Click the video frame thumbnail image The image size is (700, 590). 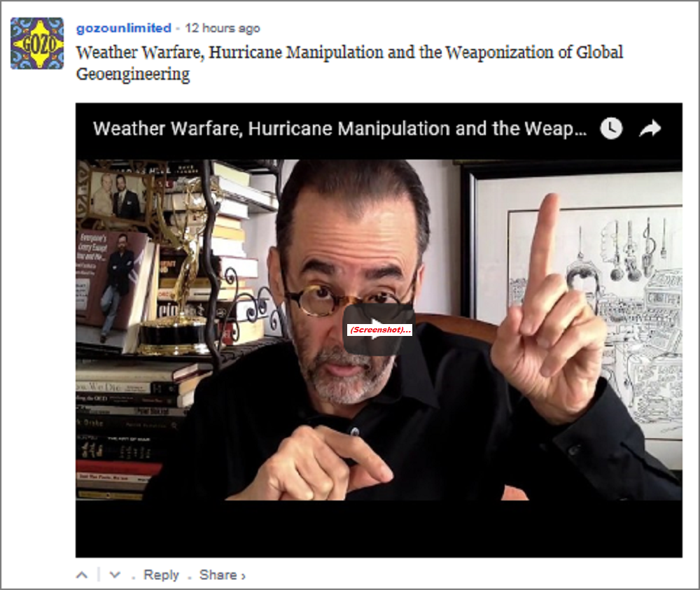point(379,330)
